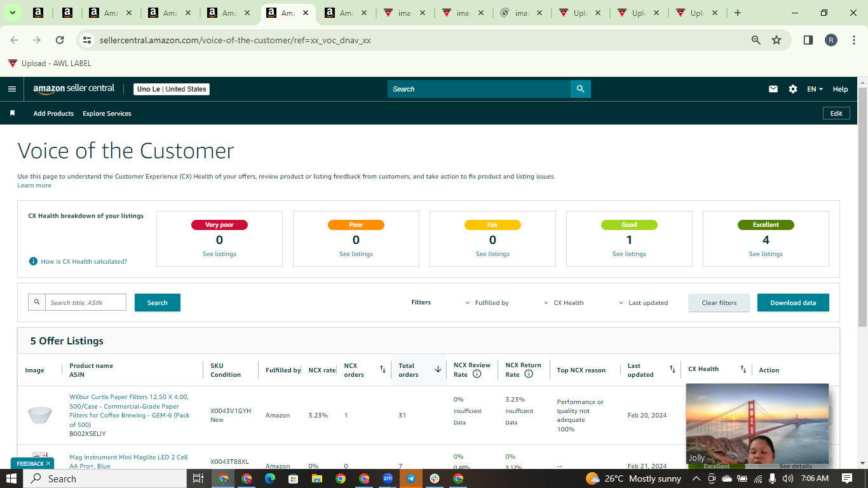Viewport: 868px width, 488px height.
Task: Click the Clear filters button
Action: (x=719, y=302)
